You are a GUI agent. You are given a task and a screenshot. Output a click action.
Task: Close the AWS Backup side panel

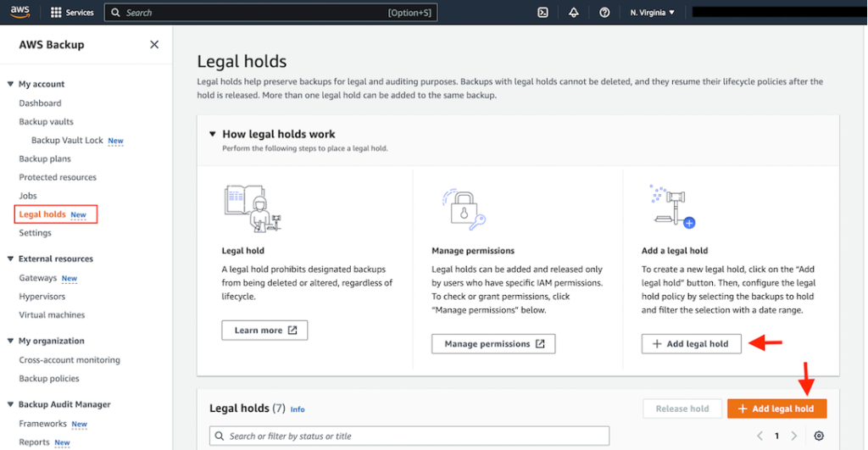(154, 44)
